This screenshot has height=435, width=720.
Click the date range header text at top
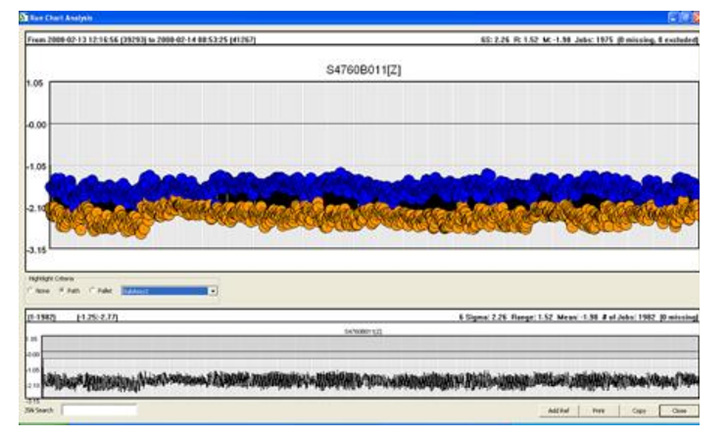tap(150, 39)
